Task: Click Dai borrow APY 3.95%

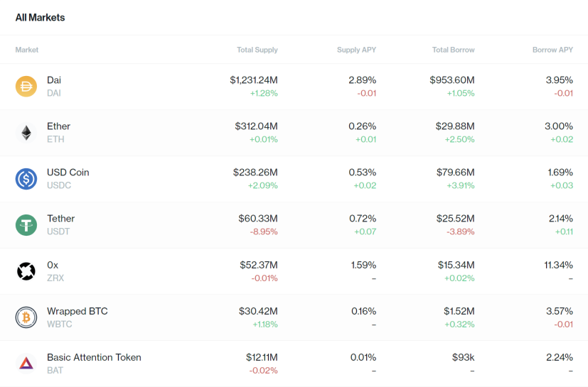Action: click(x=560, y=80)
